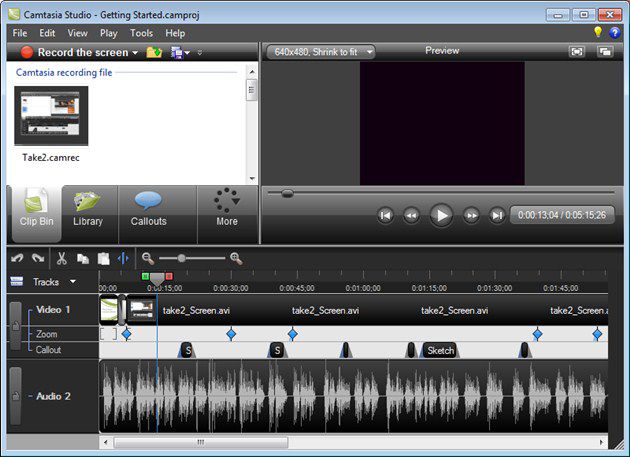Viewport: 630px width, 457px height.
Task: Click the clip bin scroll down arrow
Action: tap(252, 178)
